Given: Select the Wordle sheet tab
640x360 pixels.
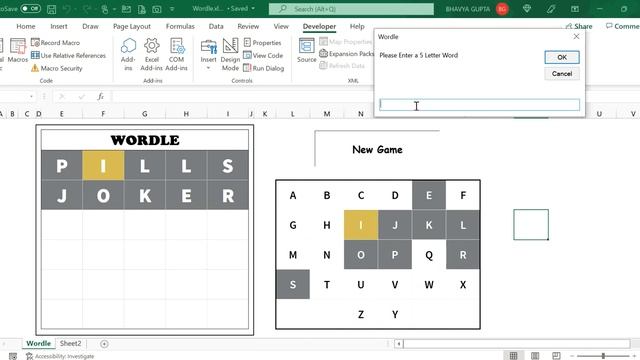Looking at the screenshot, I should (38, 343).
